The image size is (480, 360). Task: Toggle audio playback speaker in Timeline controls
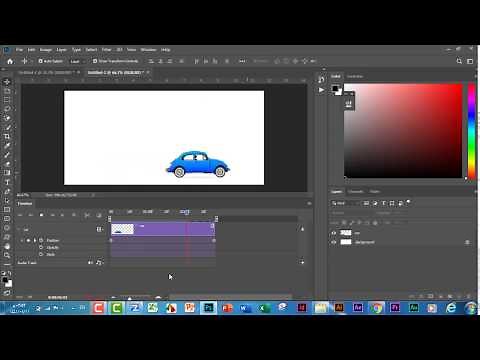click(62, 215)
